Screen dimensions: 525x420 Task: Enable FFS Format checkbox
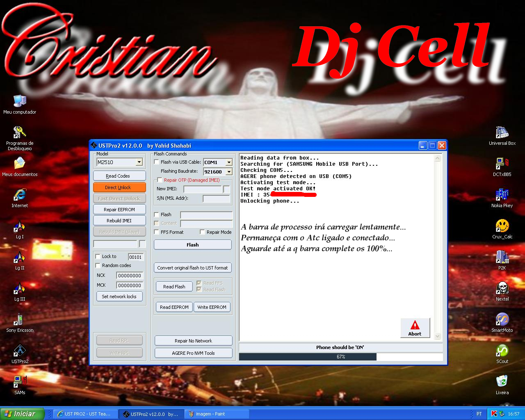click(x=157, y=232)
